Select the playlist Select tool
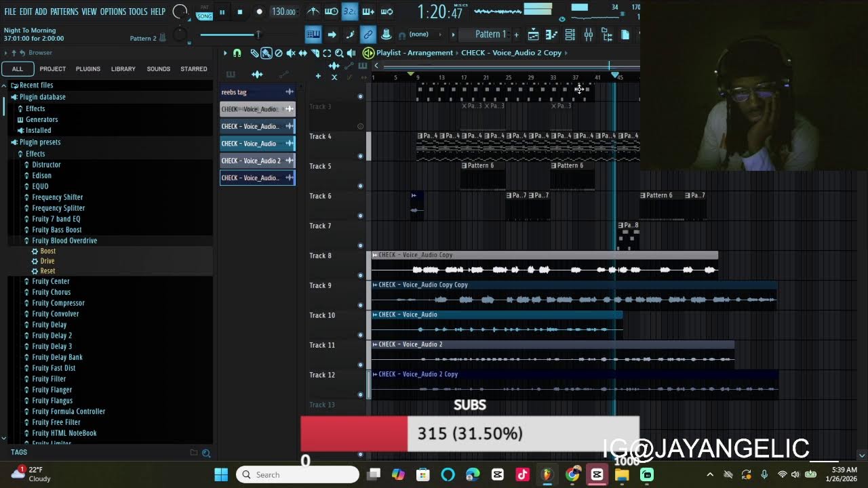 tap(327, 53)
